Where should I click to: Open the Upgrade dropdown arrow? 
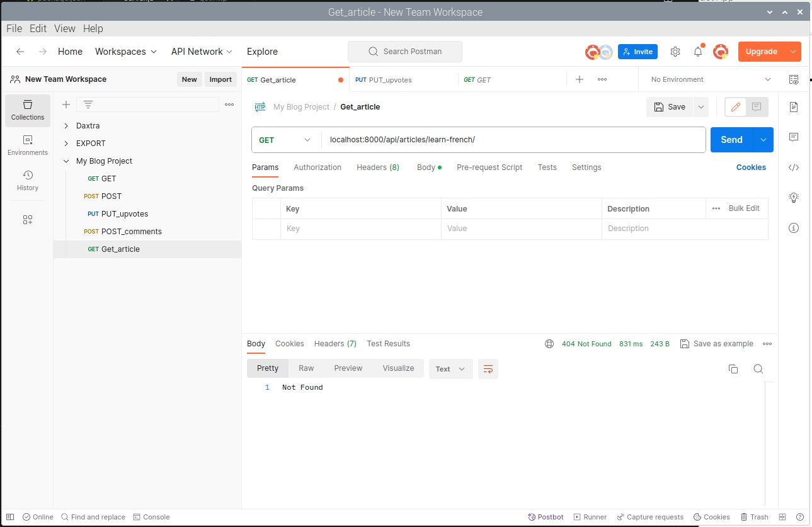(x=793, y=52)
